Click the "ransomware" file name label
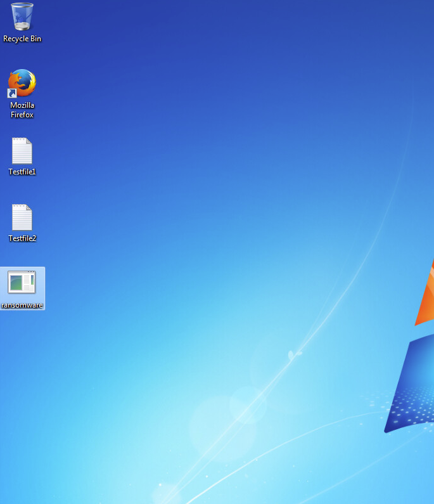Screen dimensions: 434x504 point(22,306)
